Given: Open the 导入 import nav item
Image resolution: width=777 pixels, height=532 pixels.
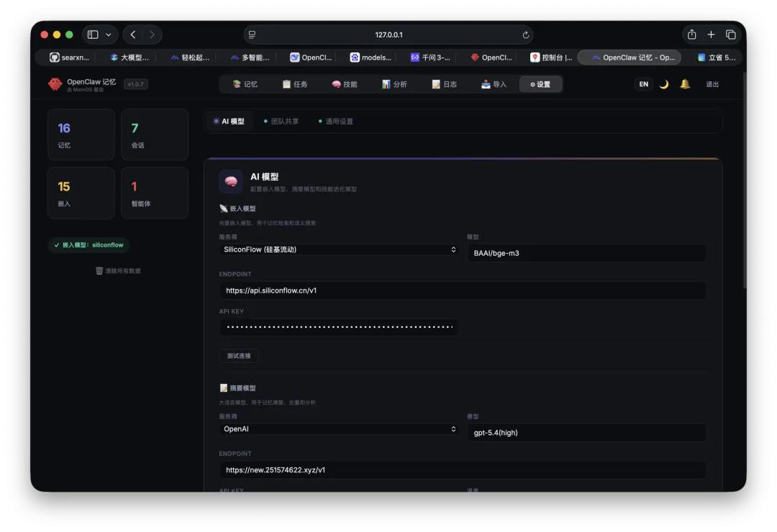Looking at the screenshot, I should (494, 84).
